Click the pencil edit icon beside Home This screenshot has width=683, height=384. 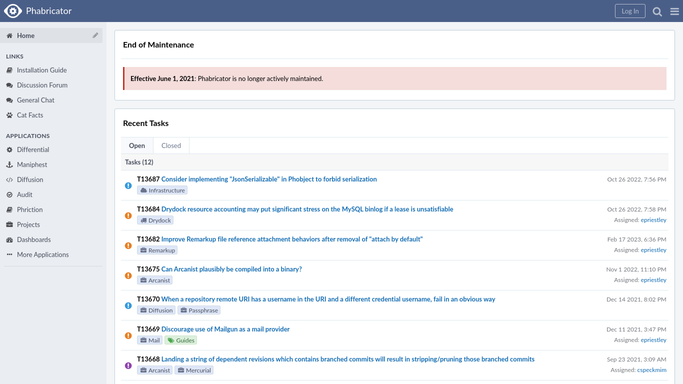pyautogui.click(x=95, y=35)
